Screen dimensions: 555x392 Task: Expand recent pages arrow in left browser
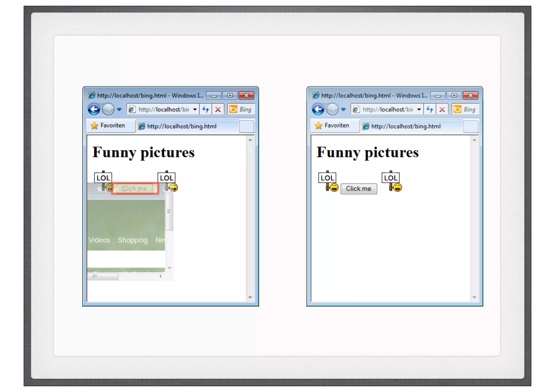coord(119,109)
